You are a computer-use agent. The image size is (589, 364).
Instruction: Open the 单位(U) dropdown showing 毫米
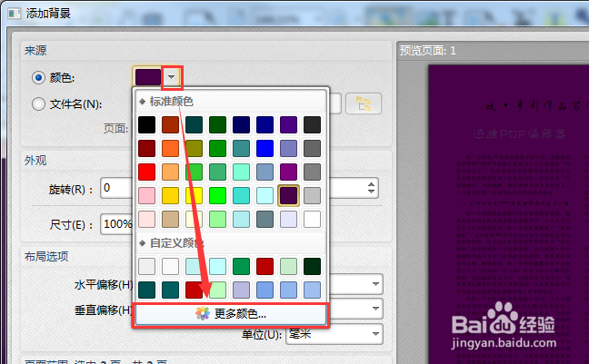click(334, 334)
